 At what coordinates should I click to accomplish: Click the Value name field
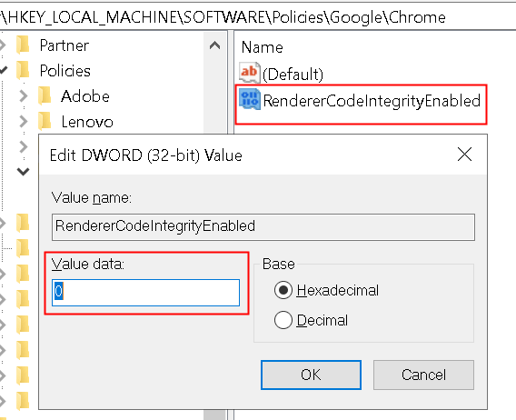pyautogui.click(x=263, y=227)
